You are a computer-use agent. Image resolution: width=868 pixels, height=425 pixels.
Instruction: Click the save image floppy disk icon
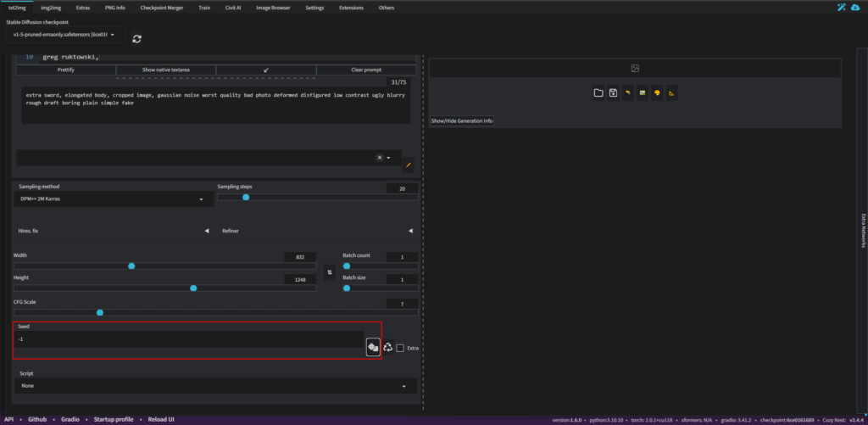(612, 92)
